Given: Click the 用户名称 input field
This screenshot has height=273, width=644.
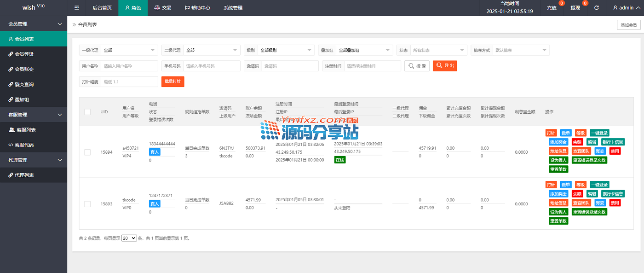Looking at the screenshot, I should pyautogui.click(x=129, y=66).
